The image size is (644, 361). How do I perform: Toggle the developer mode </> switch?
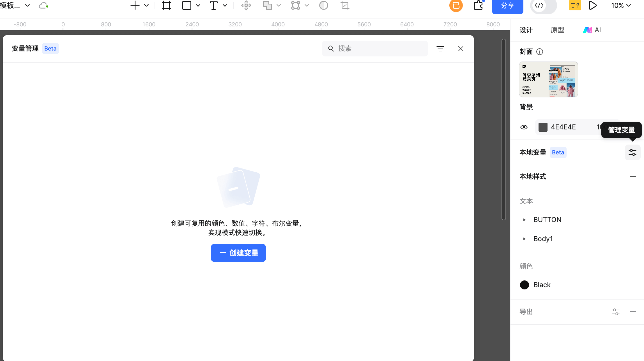coord(539,5)
